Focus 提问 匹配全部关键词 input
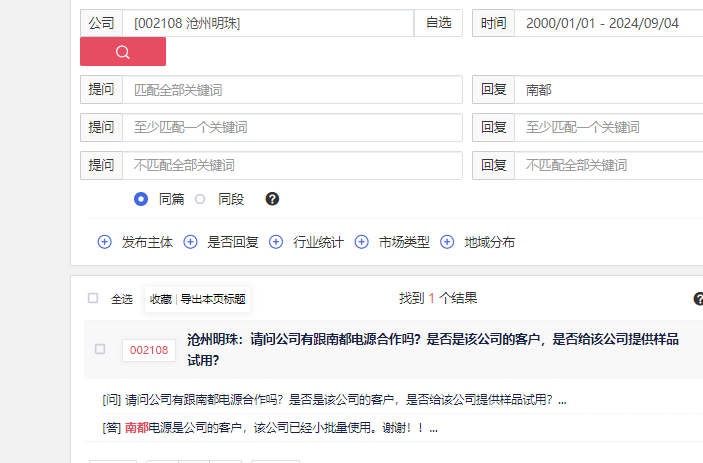Viewport: 703px width, 463px height. point(292,90)
